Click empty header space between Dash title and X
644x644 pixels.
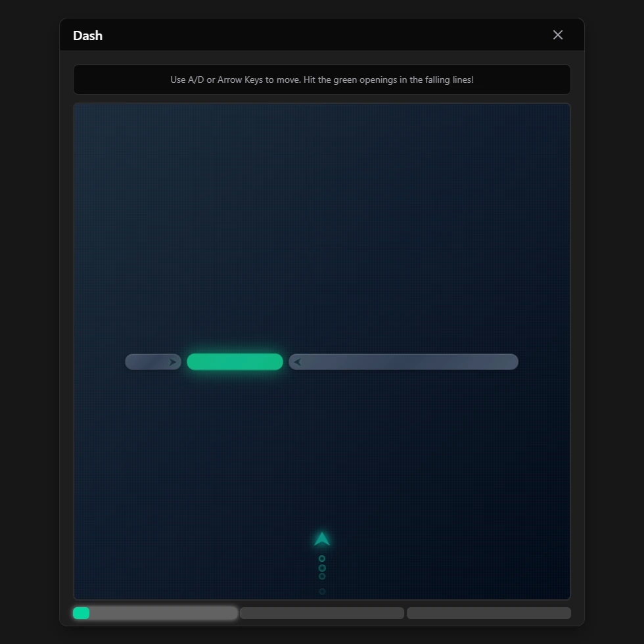322,35
